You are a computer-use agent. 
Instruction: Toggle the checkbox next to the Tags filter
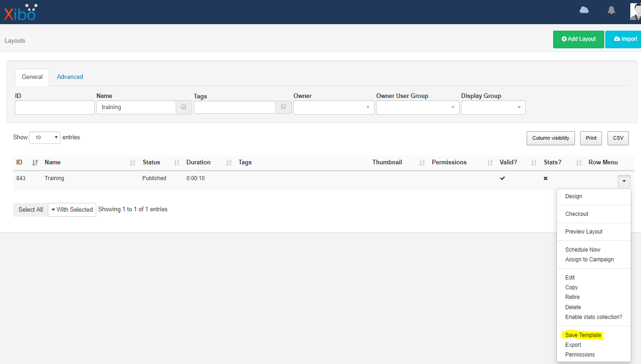click(x=284, y=107)
